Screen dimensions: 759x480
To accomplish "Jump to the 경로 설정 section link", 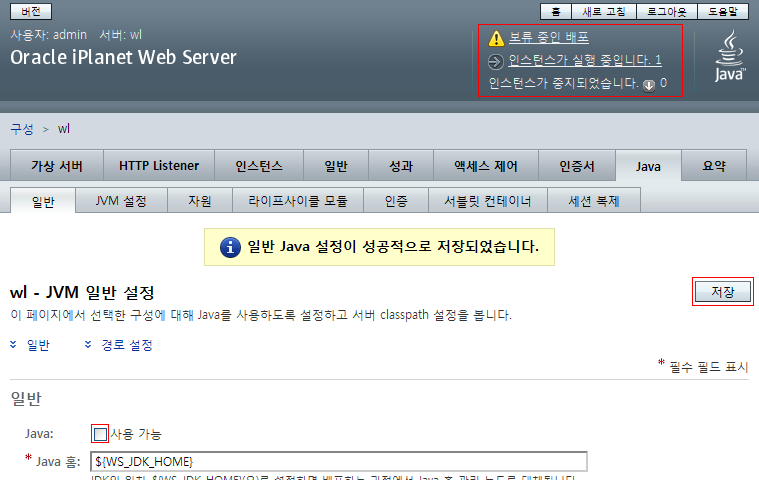I will coord(127,345).
